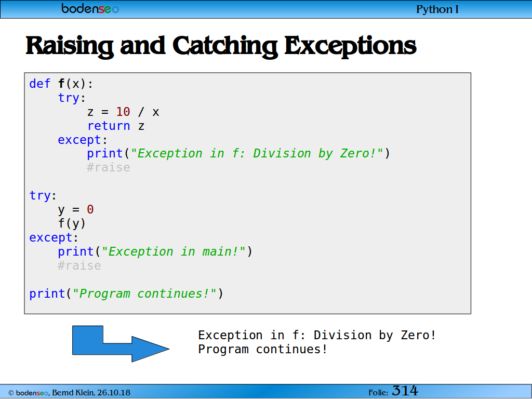Click the 'Program continues!' print statement in code
Viewport: 532px width, 399px height.
point(126,294)
